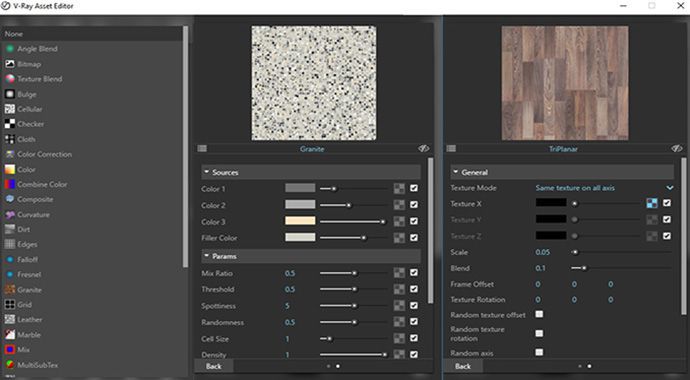Open the Granite panel options menu icon

coord(202,149)
